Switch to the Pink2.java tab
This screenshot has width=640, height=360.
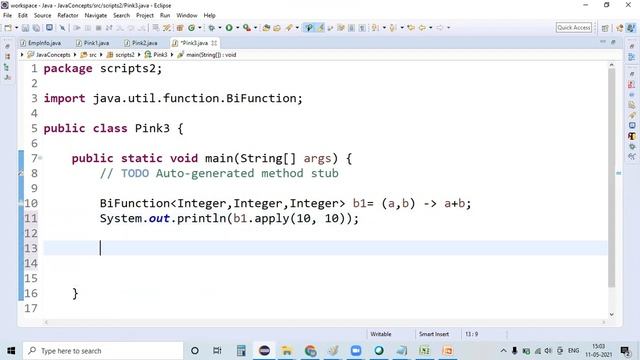tap(141, 43)
